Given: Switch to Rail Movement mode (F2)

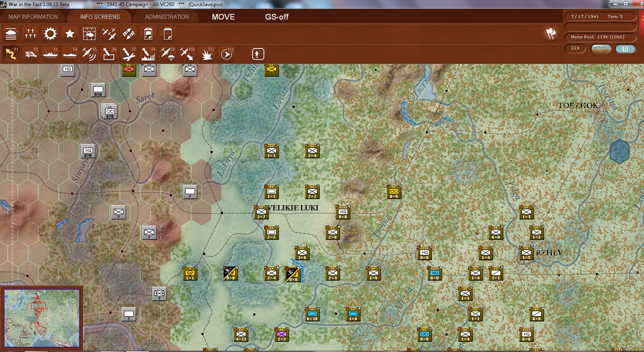Looking at the screenshot, I should [31, 54].
